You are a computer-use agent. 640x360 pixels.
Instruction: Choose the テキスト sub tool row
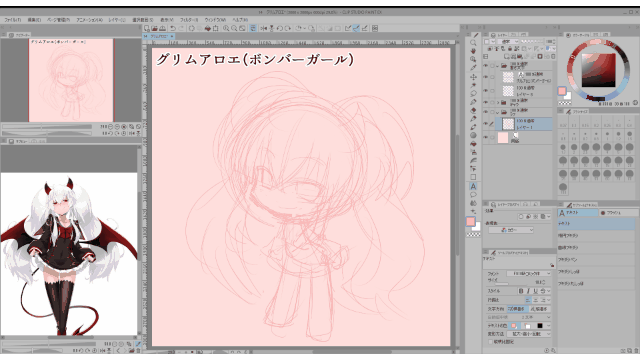click(596, 224)
